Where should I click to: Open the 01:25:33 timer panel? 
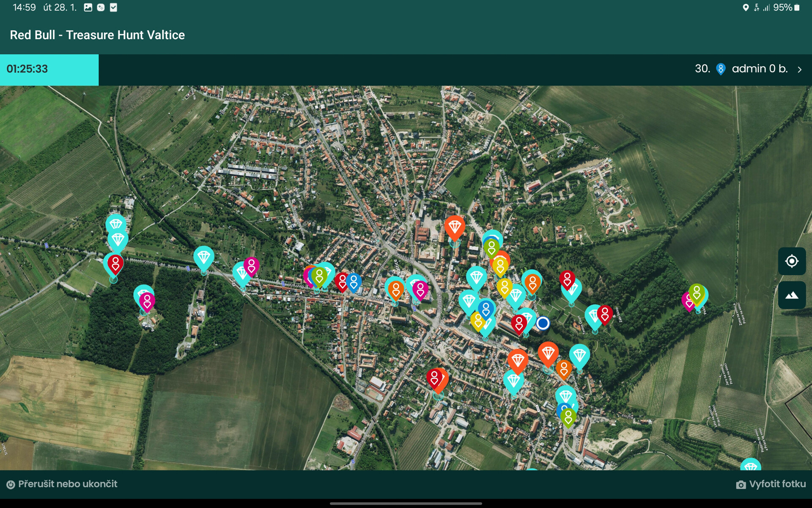click(x=49, y=69)
